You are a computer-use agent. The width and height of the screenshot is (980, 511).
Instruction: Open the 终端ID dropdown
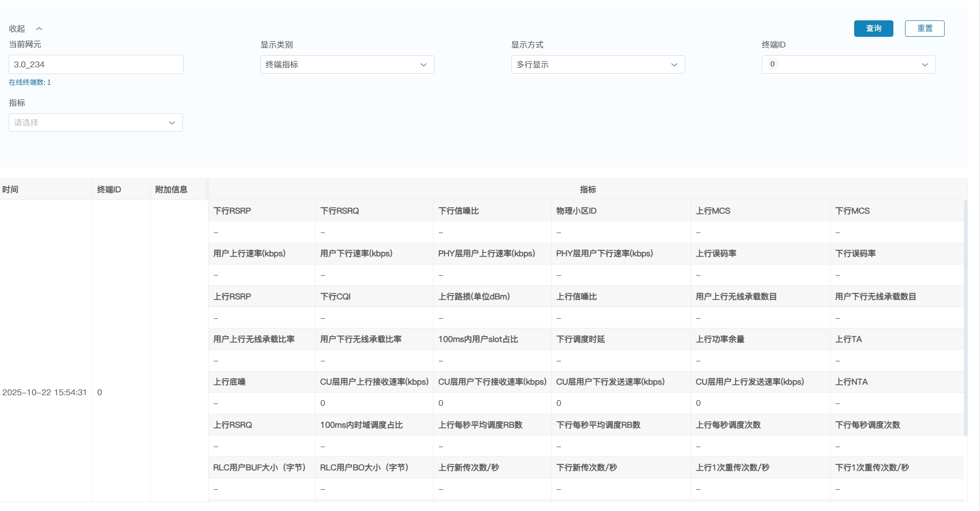point(848,64)
